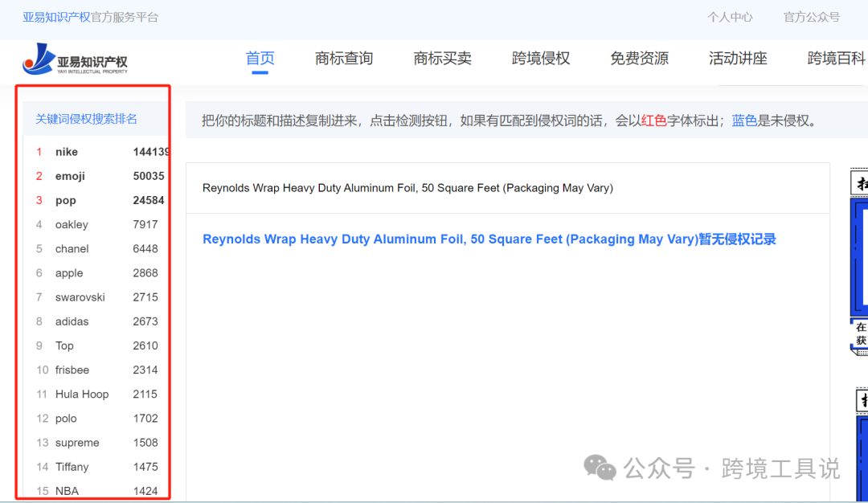Image resolution: width=868 pixels, height=503 pixels.
Task: Click the 亚易知识产权 logo
Action: coord(76,59)
